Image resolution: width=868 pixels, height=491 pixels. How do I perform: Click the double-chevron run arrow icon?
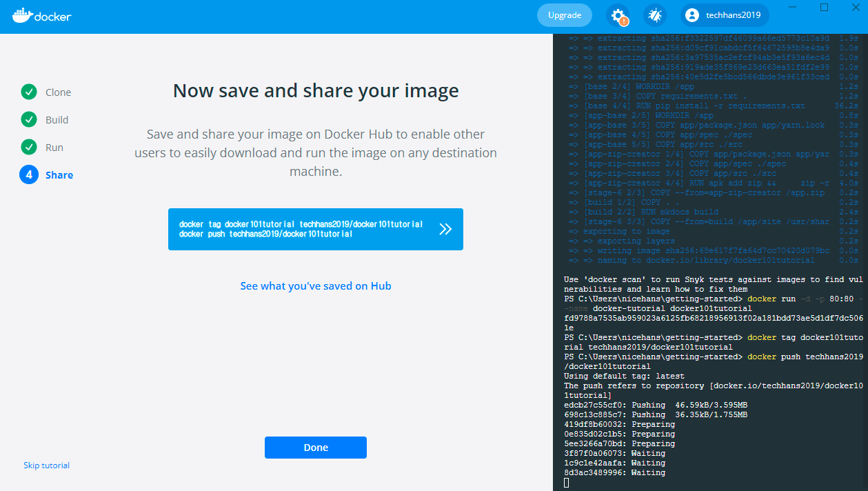point(445,229)
